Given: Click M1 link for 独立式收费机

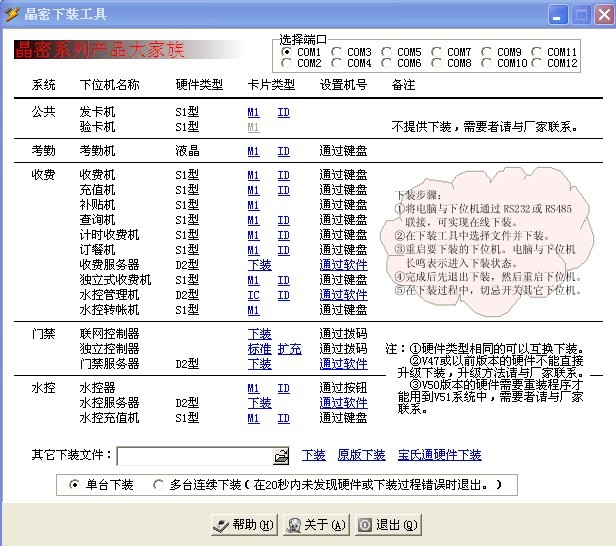Looking at the screenshot, I should (x=253, y=280).
